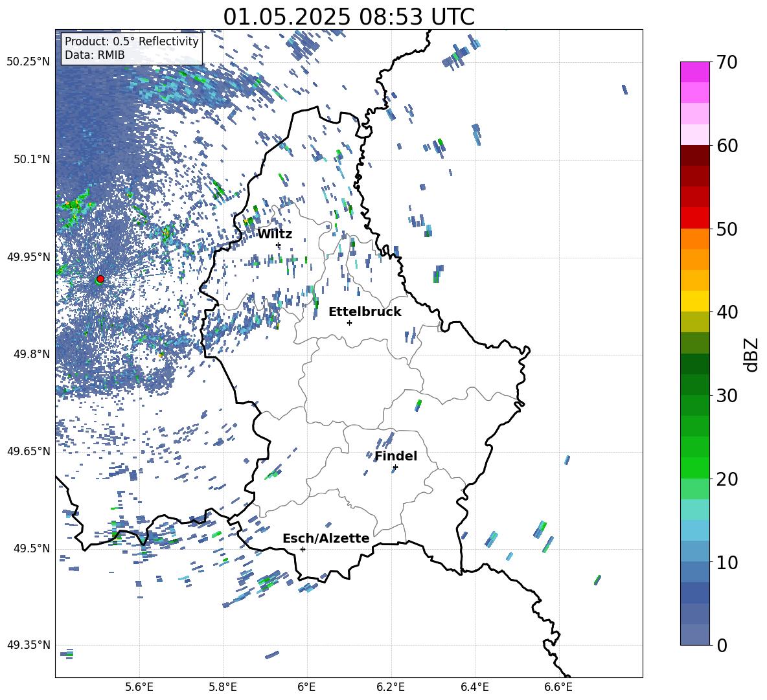Click the cross marker below Findel
Viewport: 767px width, 700px height.
click(395, 468)
